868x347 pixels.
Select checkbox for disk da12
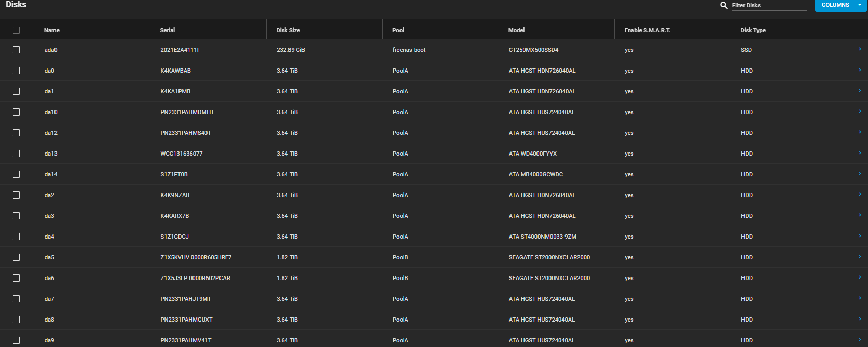tap(17, 133)
